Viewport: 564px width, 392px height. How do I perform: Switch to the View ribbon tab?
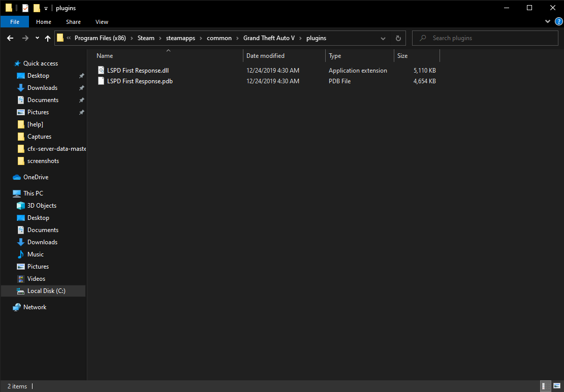point(102,22)
